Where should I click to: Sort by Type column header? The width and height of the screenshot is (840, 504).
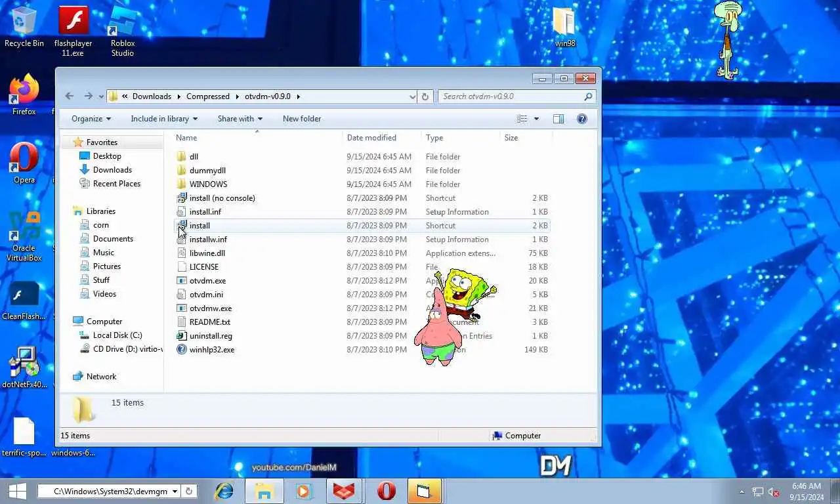point(461,138)
